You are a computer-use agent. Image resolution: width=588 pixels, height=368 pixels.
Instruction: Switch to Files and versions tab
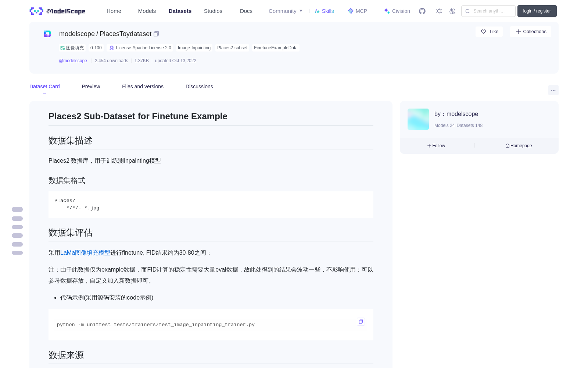click(143, 86)
